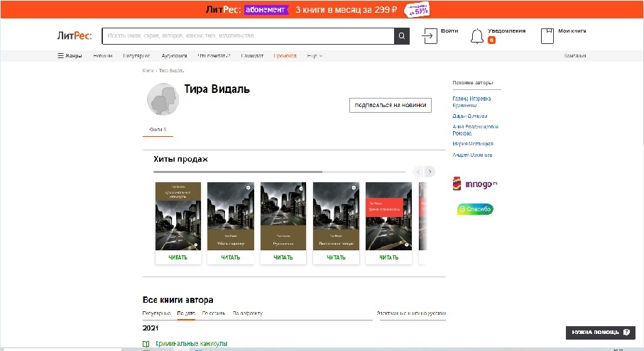Select the Книги 8 tab
The height and width of the screenshot is (351, 644).
click(x=158, y=130)
